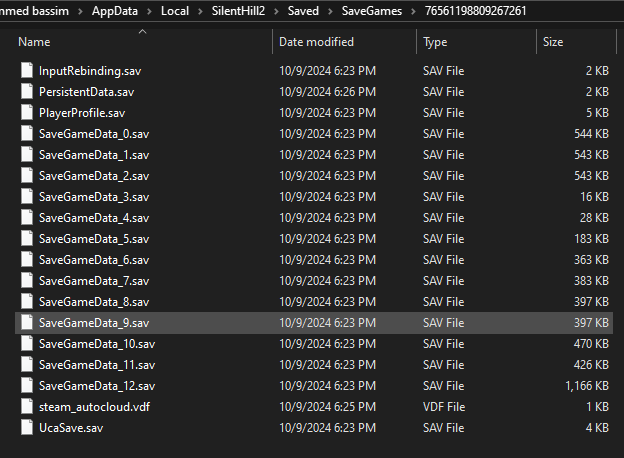
Task: Click the InputRebinding.sav file icon
Action: click(27, 71)
